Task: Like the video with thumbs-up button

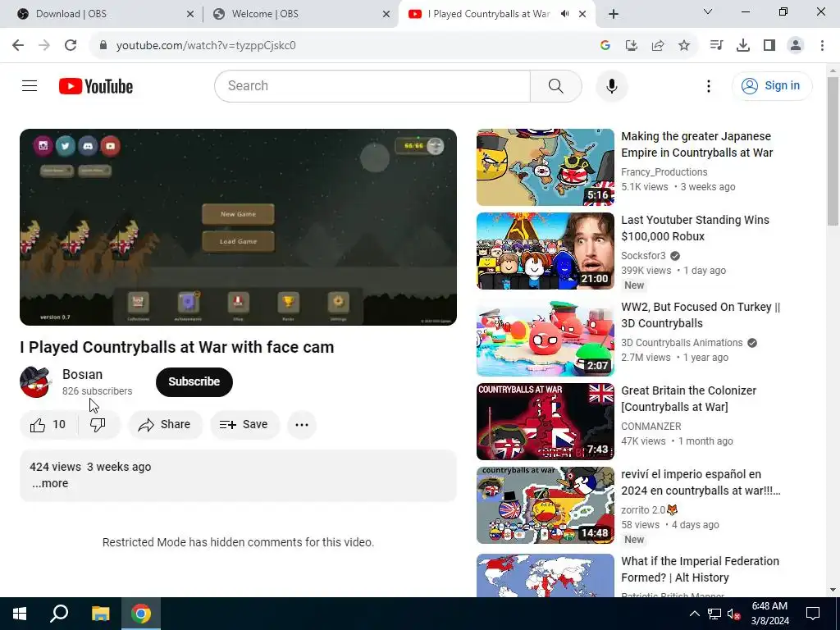Action: 48,425
